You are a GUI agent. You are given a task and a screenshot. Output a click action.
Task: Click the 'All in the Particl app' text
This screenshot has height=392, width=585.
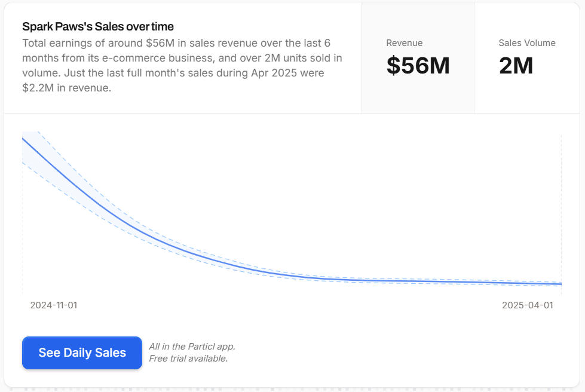click(x=192, y=347)
